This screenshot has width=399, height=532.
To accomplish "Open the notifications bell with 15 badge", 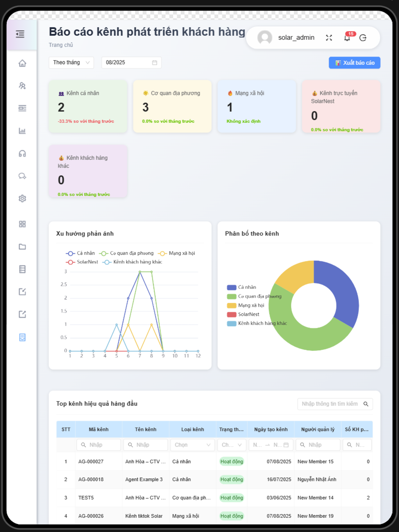I will (347, 38).
